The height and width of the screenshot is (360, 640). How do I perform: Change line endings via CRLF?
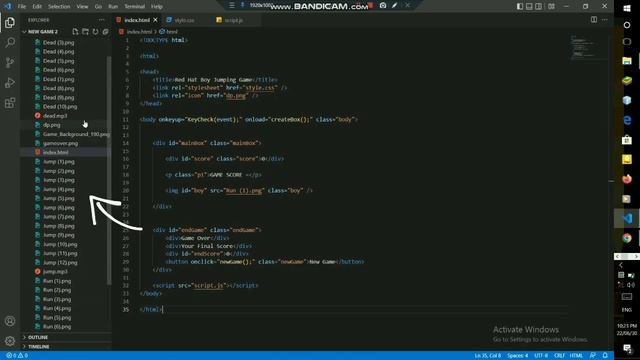click(x=559, y=356)
